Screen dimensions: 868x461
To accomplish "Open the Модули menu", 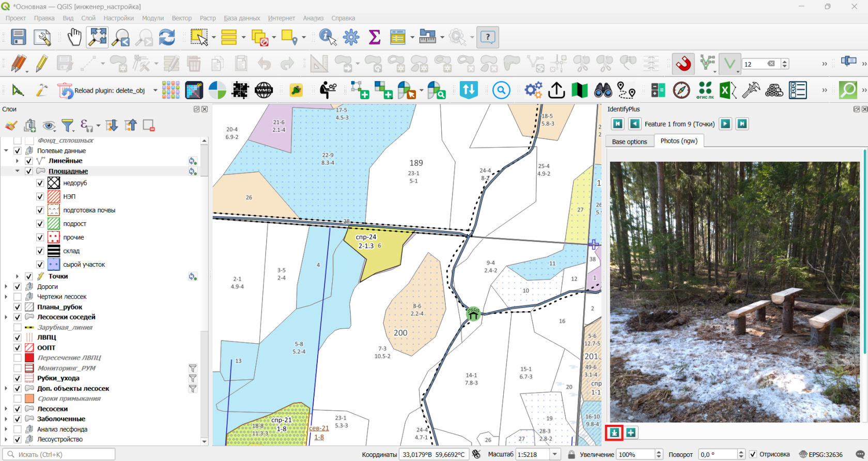I will pyautogui.click(x=153, y=18).
